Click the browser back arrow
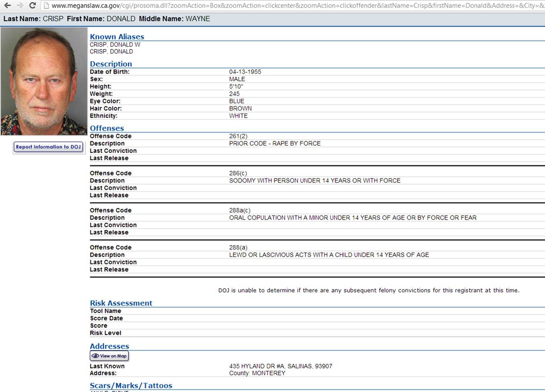The image size is (545, 392). coord(7,5)
